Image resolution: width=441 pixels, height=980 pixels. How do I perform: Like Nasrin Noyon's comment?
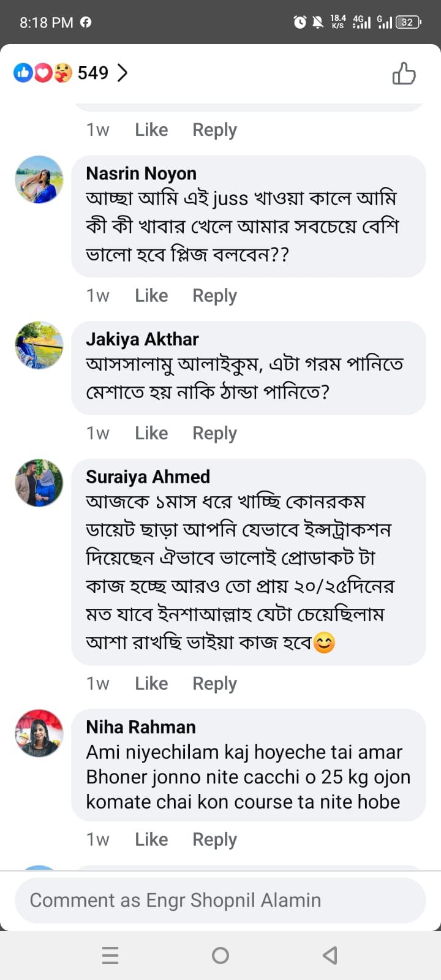pos(151,296)
